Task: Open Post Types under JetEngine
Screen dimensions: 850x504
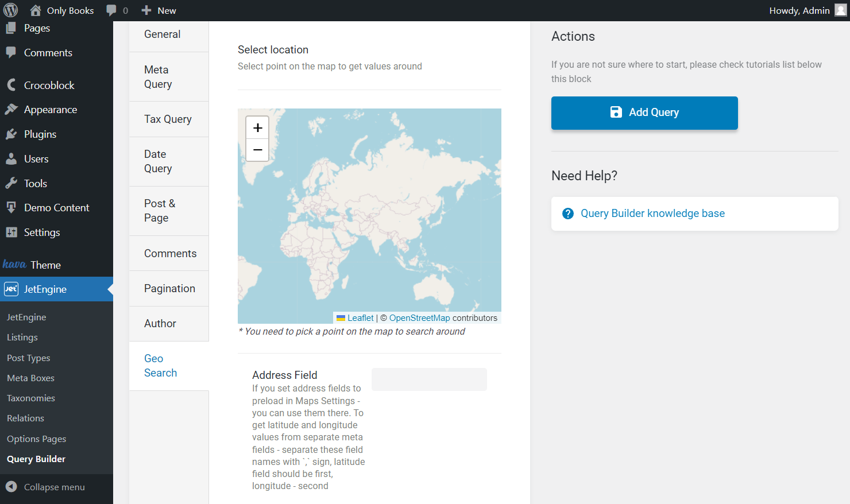Action: (x=29, y=358)
